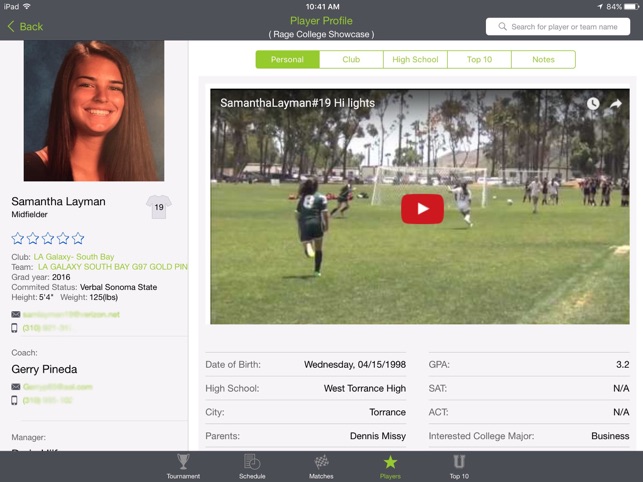Open the High School tab
Image resolution: width=643 pixels, height=482 pixels.
(x=415, y=59)
